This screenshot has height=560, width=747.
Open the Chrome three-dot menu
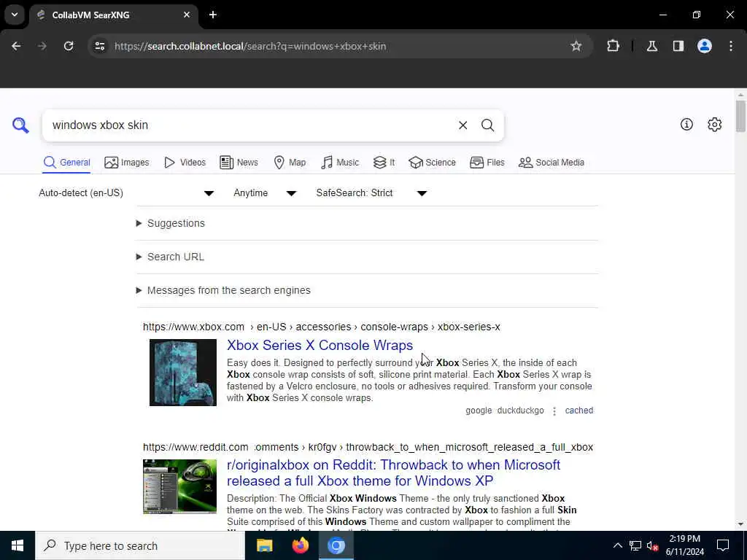click(731, 46)
